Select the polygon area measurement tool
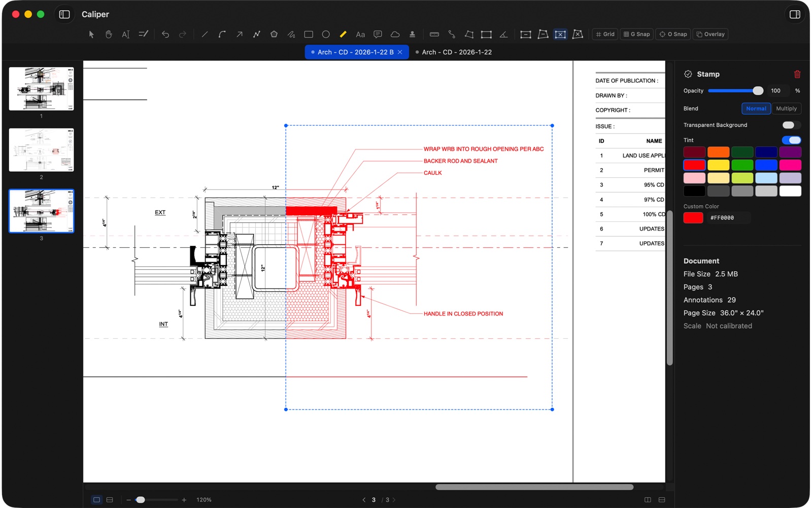The height and width of the screenshot is (508, 812). [x=469, y=35]
